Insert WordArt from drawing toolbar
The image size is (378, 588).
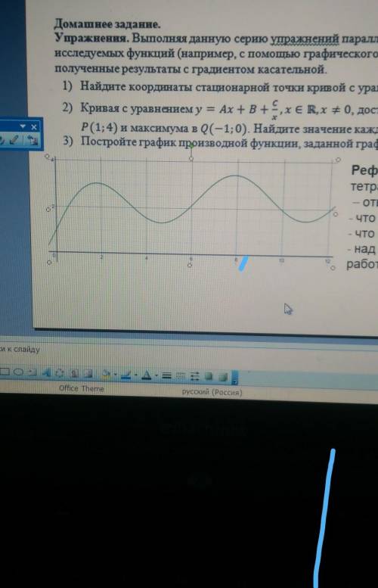[46, 373]
